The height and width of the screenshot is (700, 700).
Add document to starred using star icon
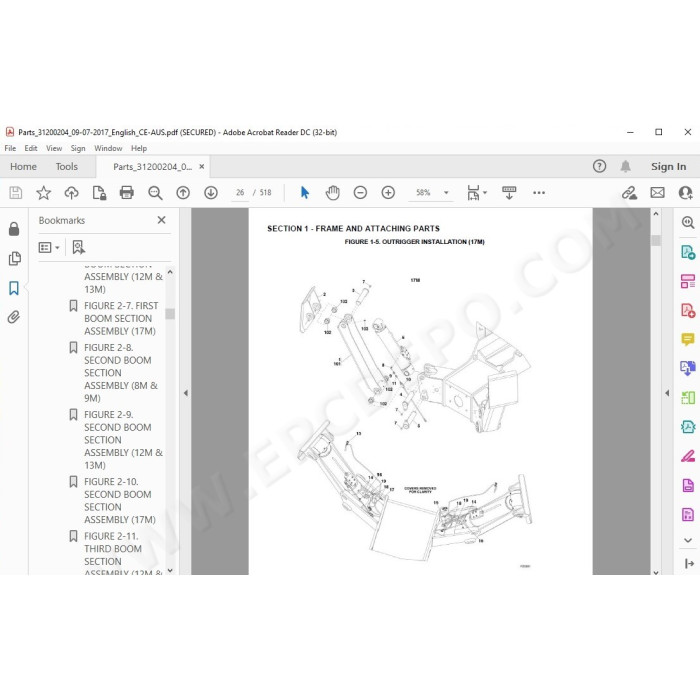pos(43,193)
